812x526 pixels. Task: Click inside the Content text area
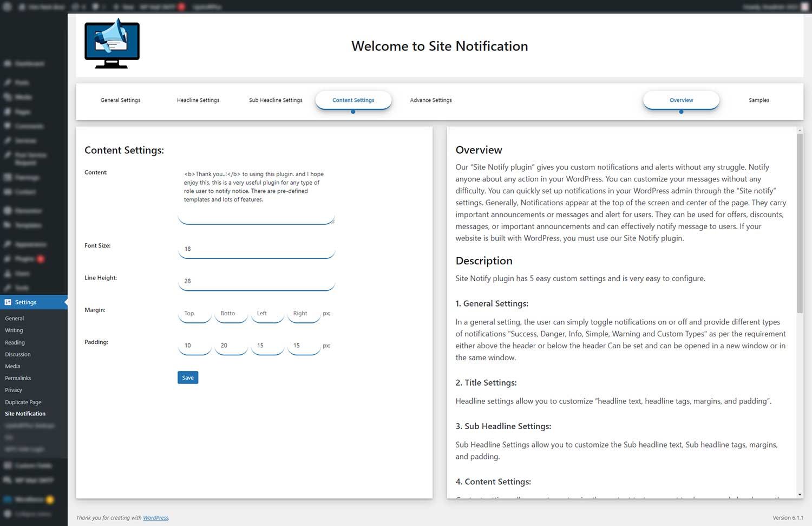(x=256, y=195)
